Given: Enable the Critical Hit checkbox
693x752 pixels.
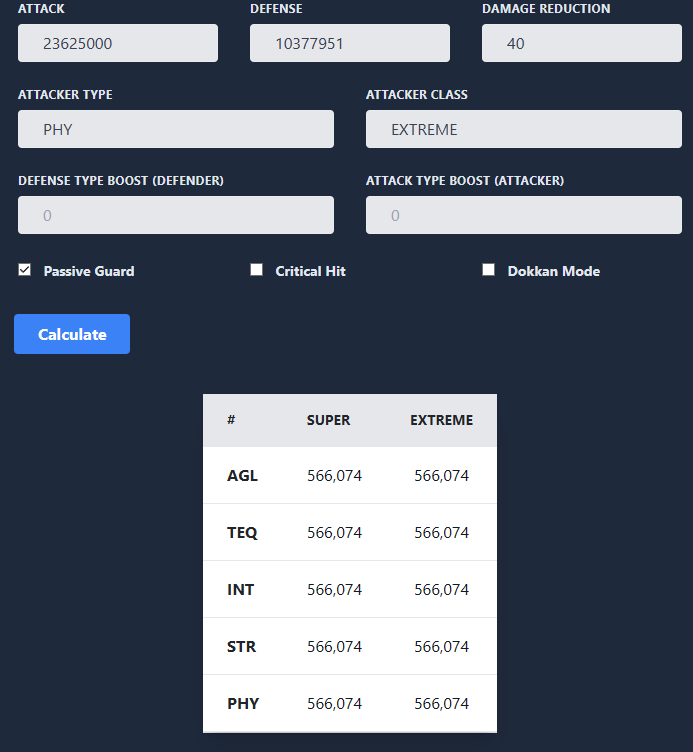Looking at the screenshot, I should point(257,270).
